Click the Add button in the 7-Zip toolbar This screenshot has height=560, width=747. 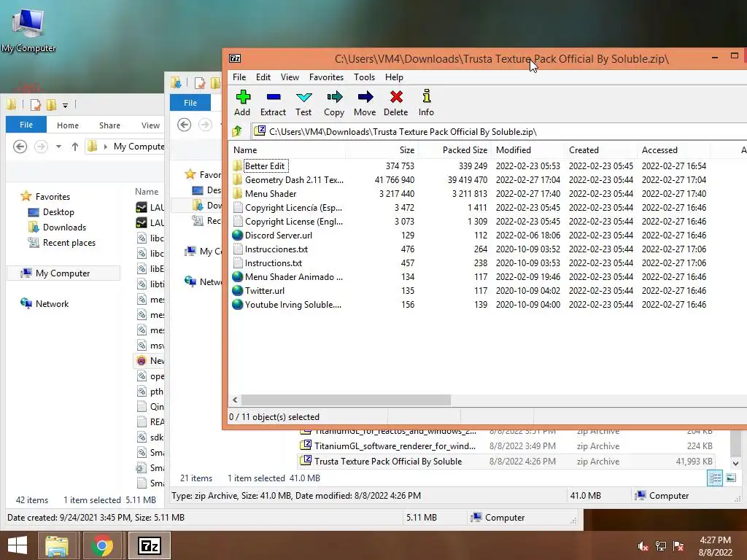[x=242, y=103]
